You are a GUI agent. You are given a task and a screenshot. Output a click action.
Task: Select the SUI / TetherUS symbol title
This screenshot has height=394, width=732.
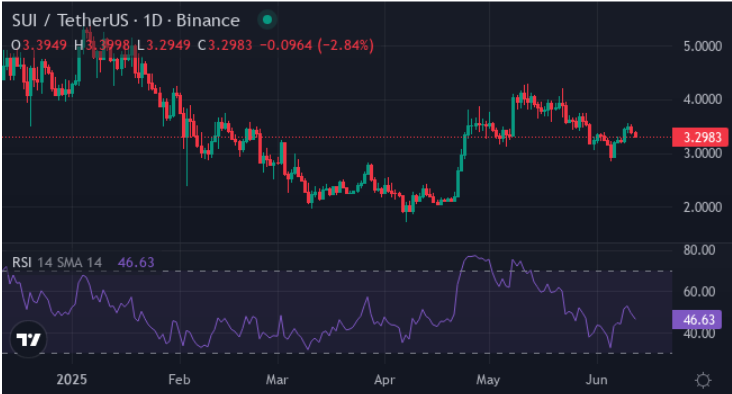pyautogui.click(x=70, y=21)
